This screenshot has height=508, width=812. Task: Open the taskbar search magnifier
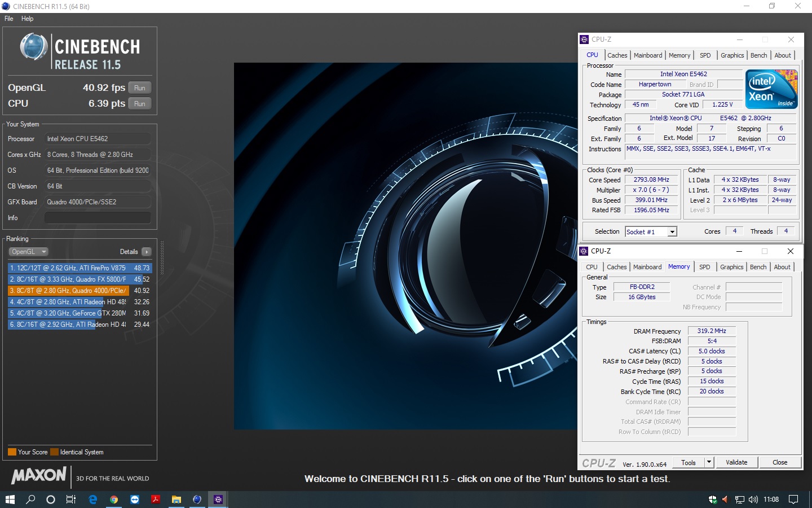(30, 500)
